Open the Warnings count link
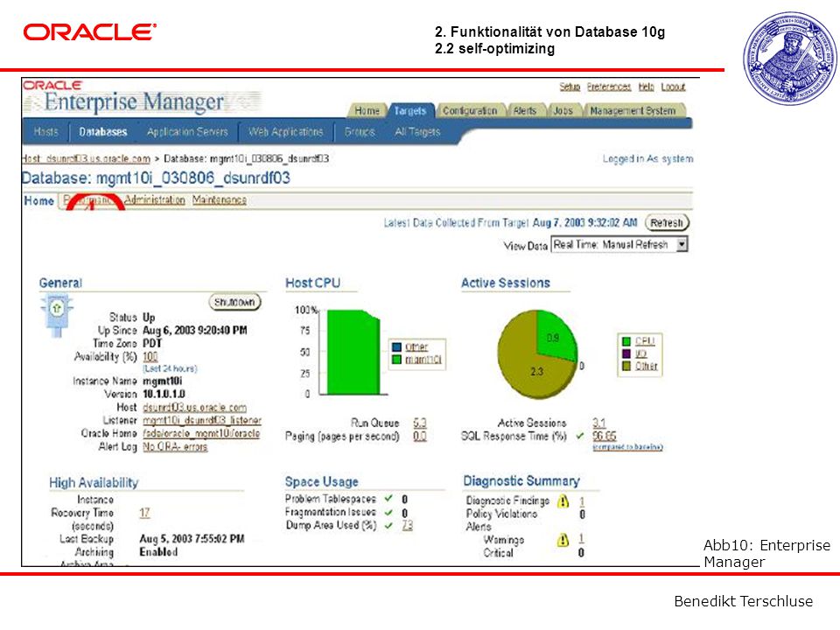The height and width of the screenshot is (630, 840). click(x=582, y=538)
